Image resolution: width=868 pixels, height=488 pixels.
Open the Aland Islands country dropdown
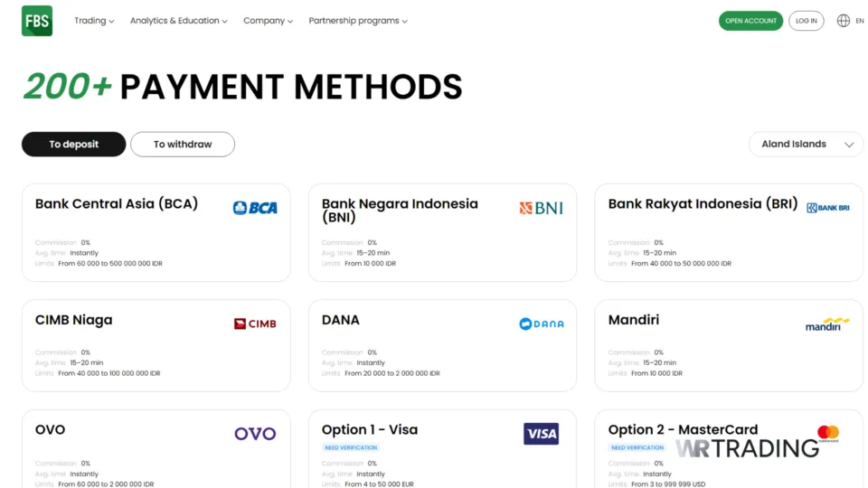pos(806,145)
